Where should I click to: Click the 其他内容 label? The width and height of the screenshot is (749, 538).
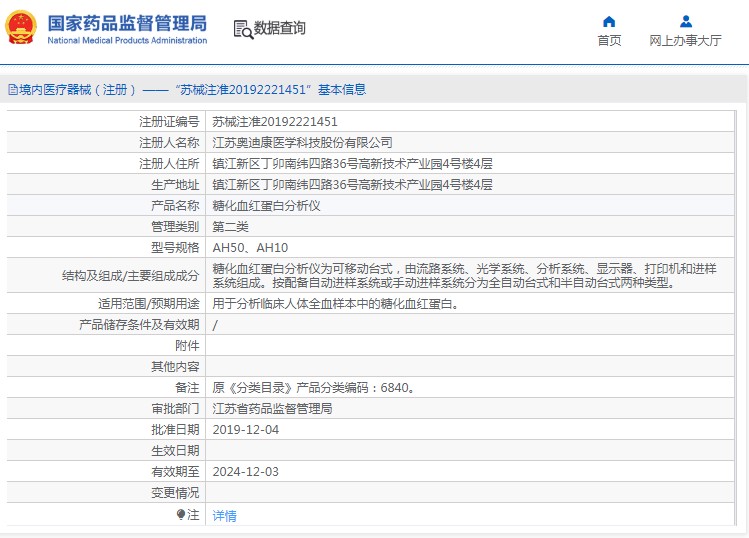(x=175, y=366)
